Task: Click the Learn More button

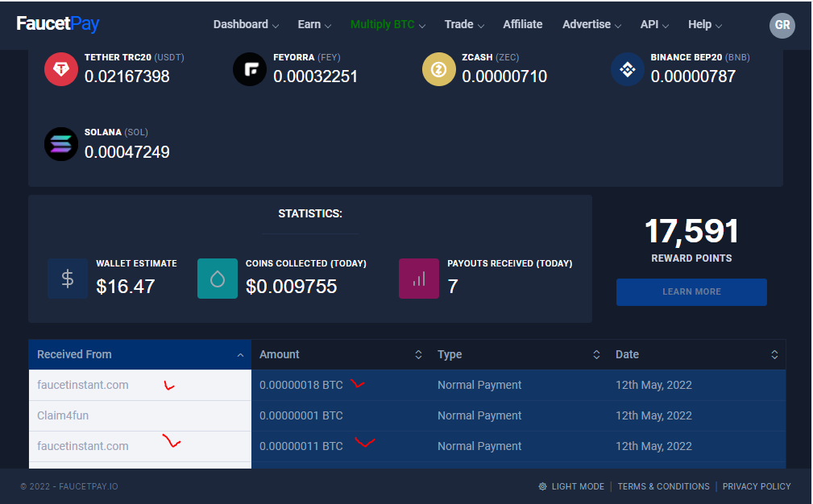Action: coord(691,291)
